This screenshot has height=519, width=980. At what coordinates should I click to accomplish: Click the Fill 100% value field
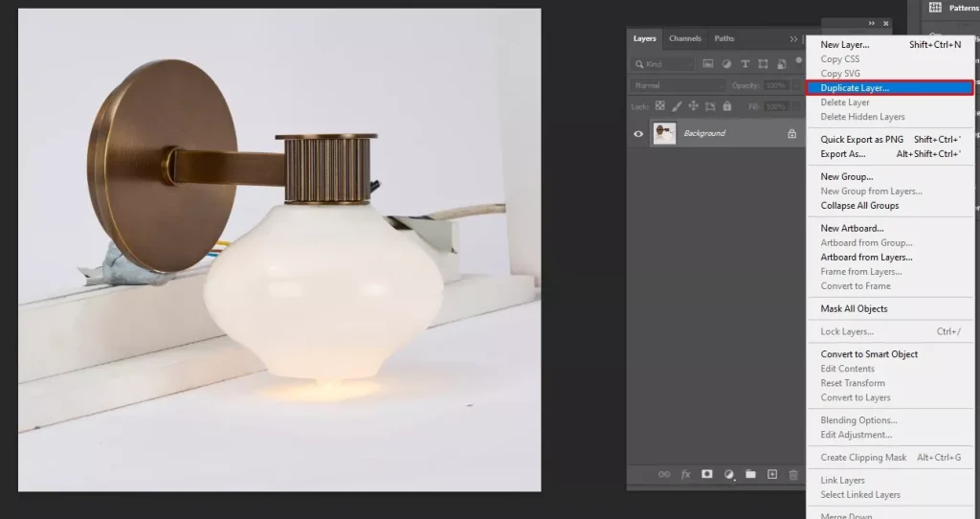point(775,106)
